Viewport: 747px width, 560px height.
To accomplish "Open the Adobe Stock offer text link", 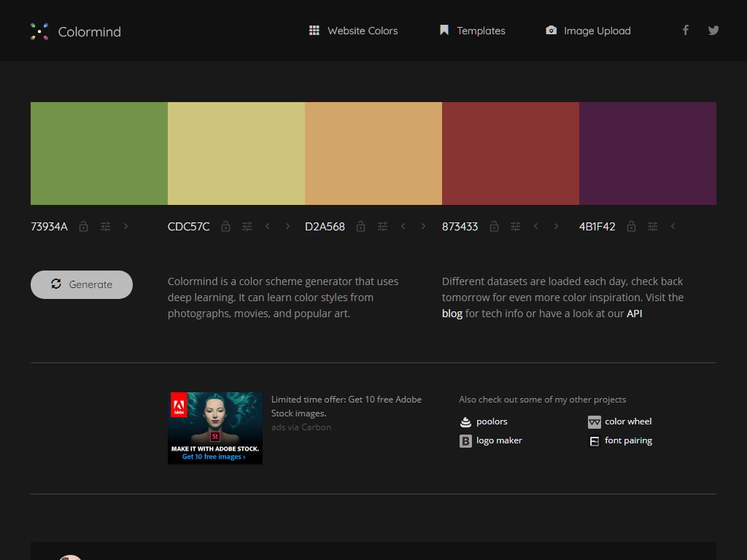I will [x=347, y=406].
